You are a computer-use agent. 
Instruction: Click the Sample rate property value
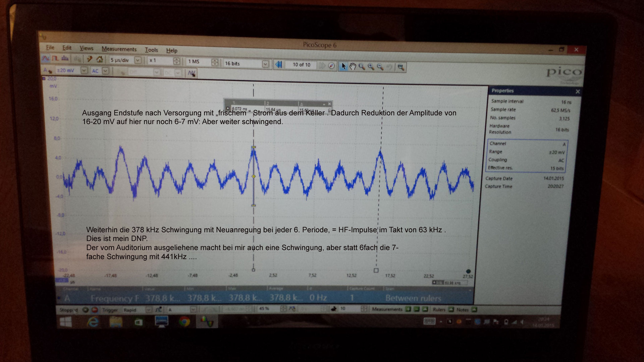560,110
